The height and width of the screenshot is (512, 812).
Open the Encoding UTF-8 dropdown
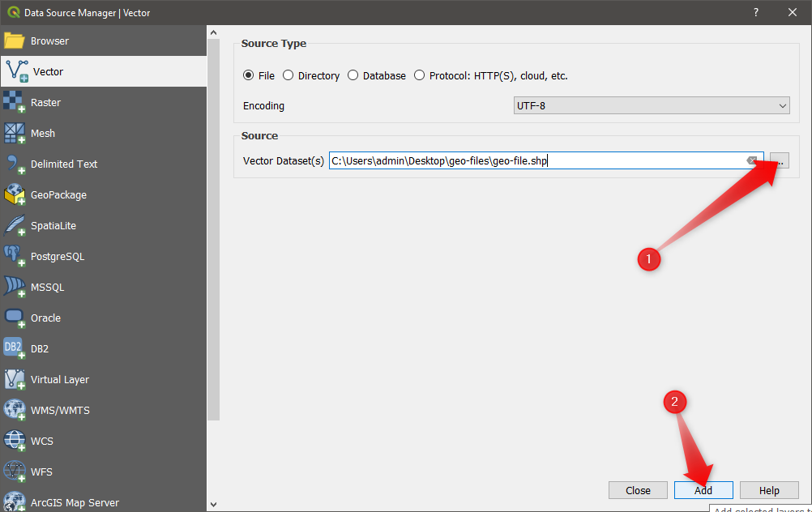coord(652,105)
